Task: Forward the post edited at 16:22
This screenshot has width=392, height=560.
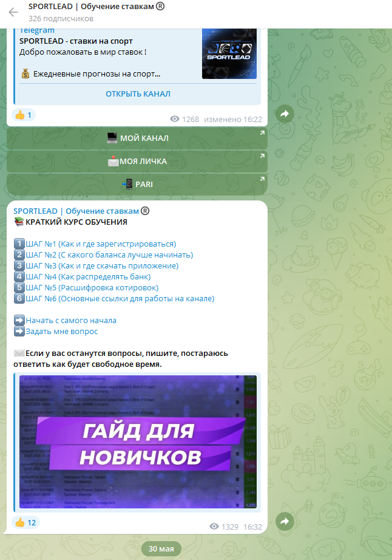Action: (x=285, y=114)
